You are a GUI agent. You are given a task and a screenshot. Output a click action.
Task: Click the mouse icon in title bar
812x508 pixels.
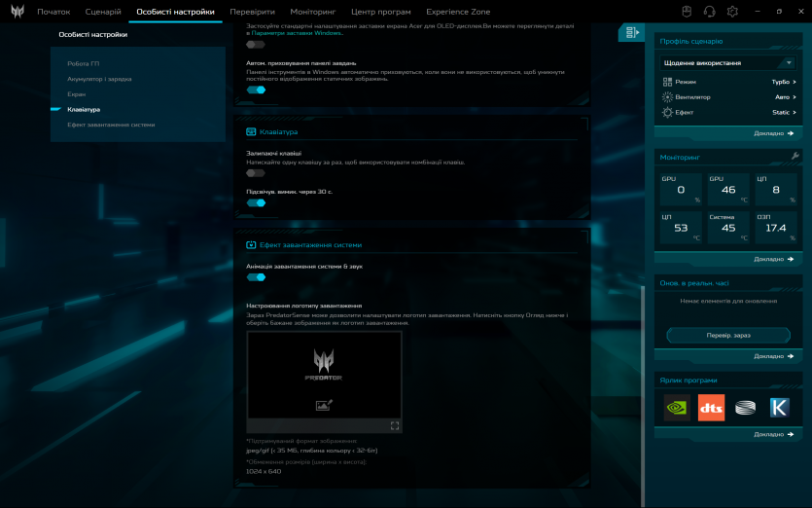pyautogui.click(x=686, y=12)
